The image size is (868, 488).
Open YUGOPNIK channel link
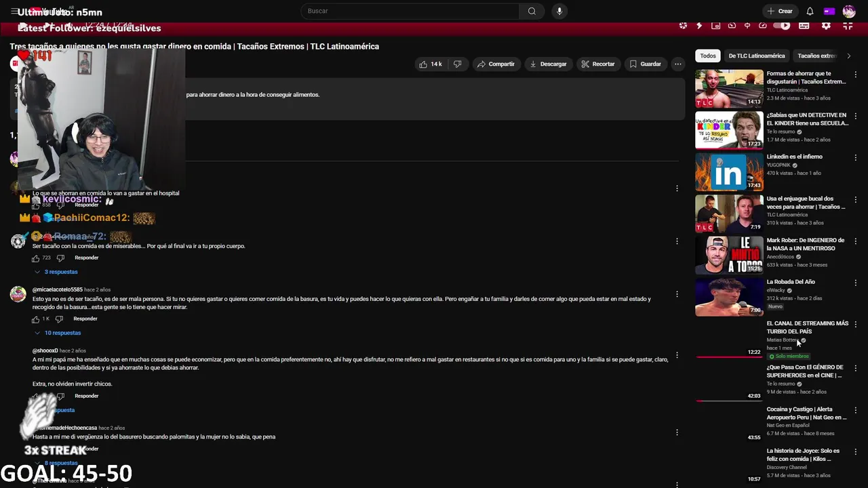(778, 165)
